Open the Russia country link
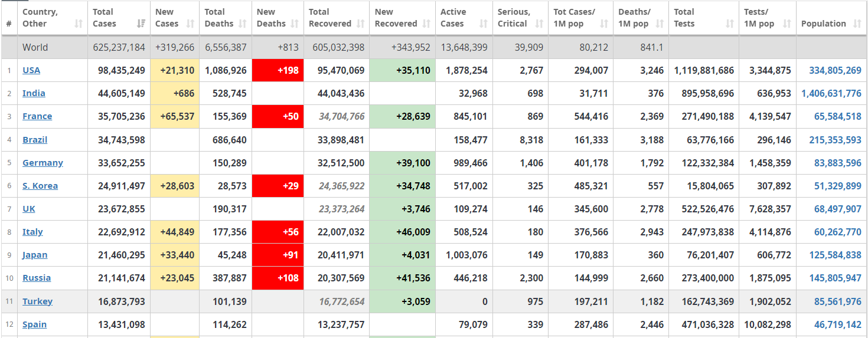The height and width of the screenshot is (338, 868). click(x=37, y=278)
